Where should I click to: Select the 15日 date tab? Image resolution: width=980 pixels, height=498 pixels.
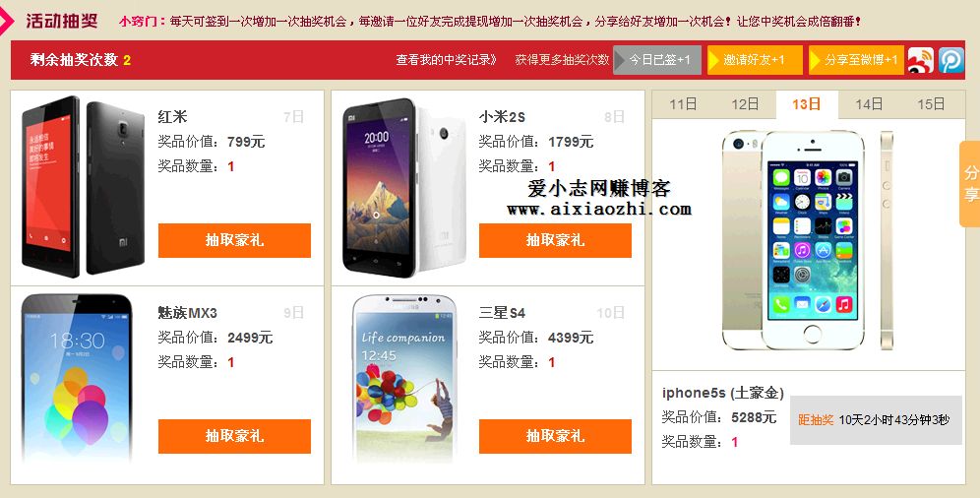click(x=931, y=104)
